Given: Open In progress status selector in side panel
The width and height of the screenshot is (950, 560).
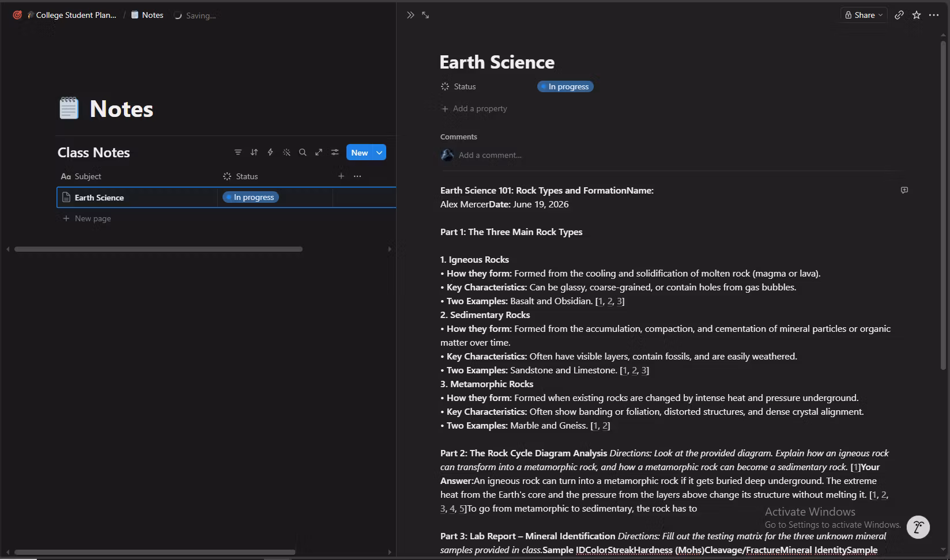Looking at the screenshot, I should [x=566, y=86].
